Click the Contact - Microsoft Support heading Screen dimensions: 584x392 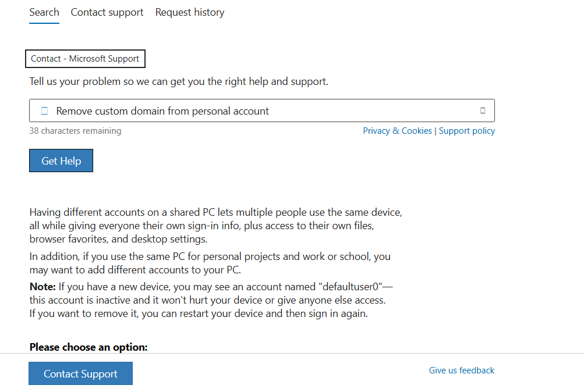(85, 59)
